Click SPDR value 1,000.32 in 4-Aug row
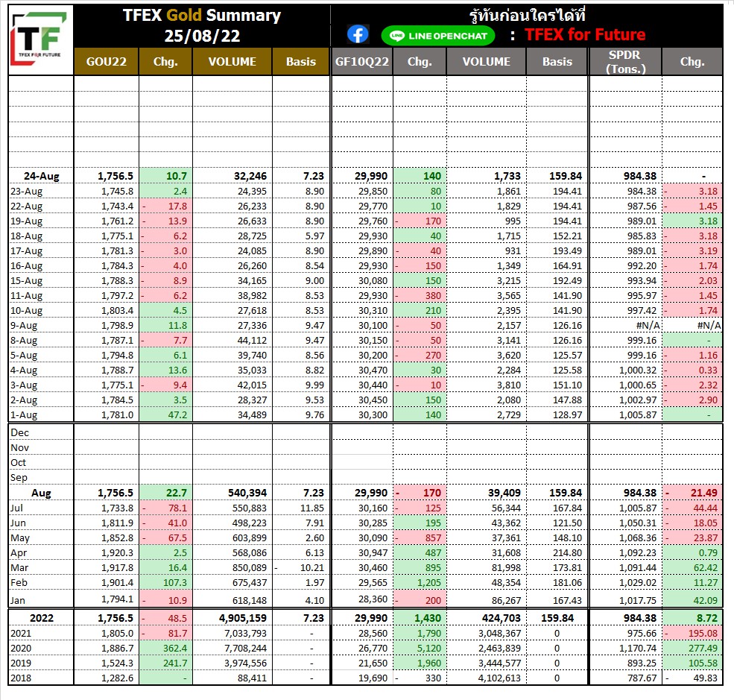734x700 pixels. click(638, 371)
